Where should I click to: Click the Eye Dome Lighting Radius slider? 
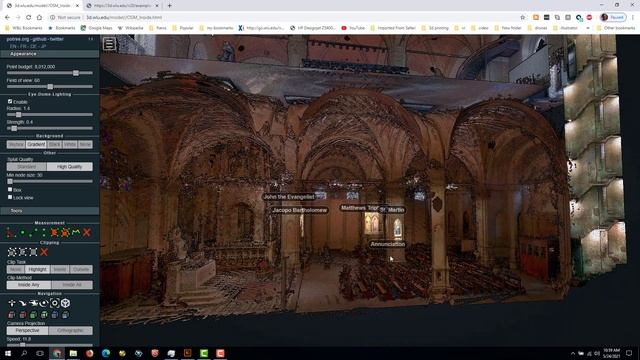pyautogui.click(x=49, y=115)
